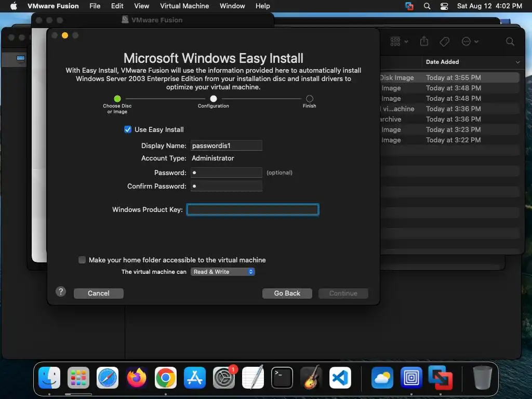
Task: Click the Tags icon in Finder toolbar
Action: coord(445,42)
